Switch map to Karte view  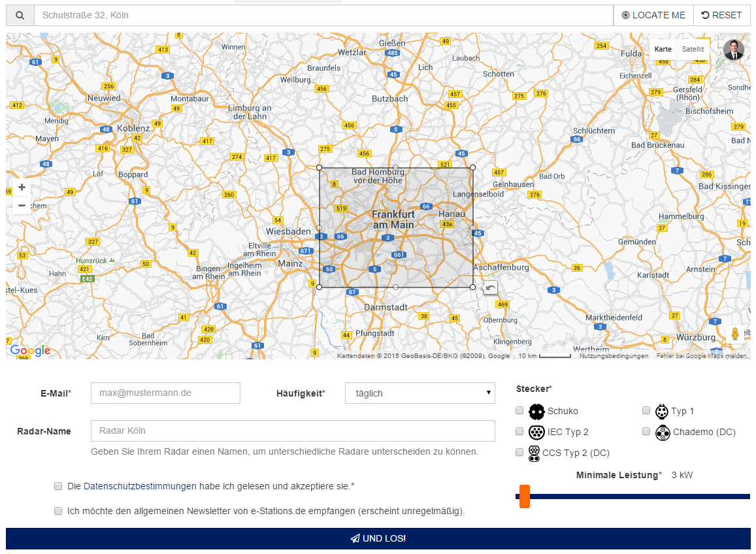pos(663,49)
